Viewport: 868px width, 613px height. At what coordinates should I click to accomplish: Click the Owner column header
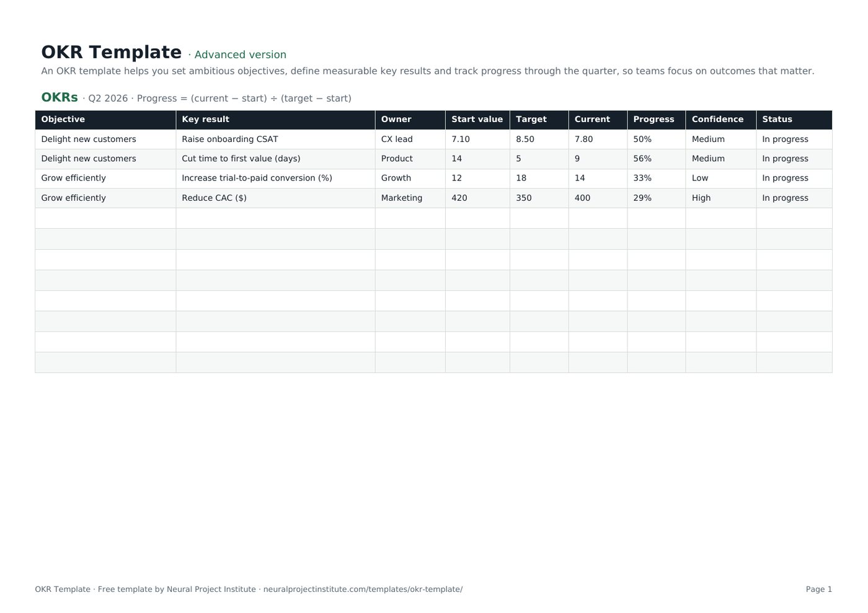point(410,120)
